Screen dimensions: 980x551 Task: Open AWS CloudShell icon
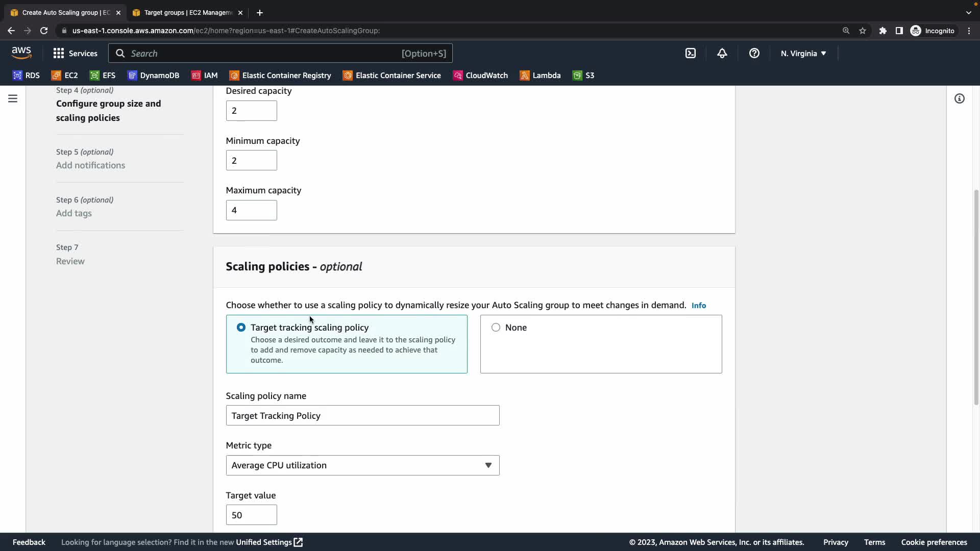click(x=690, y=53)
